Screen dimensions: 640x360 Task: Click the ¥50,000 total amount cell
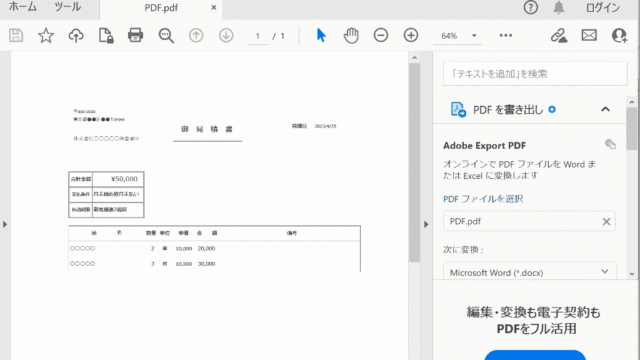[x=118, y=179]
